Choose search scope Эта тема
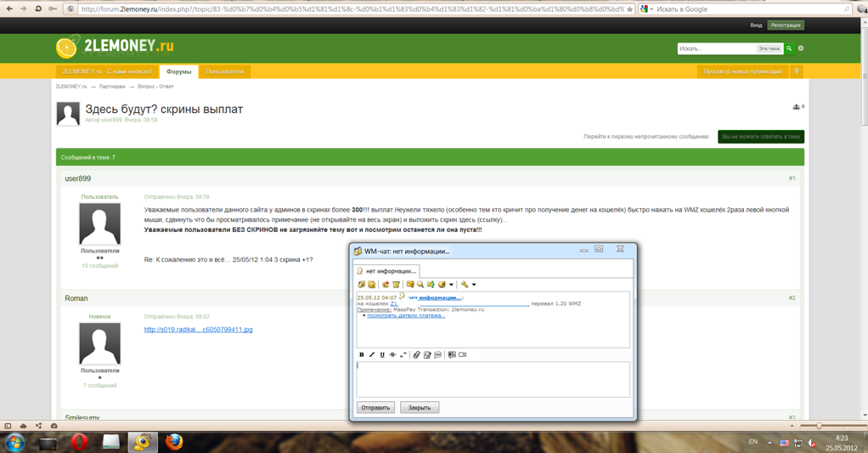Viewport: 868px width, 453px height. point(769,48)
